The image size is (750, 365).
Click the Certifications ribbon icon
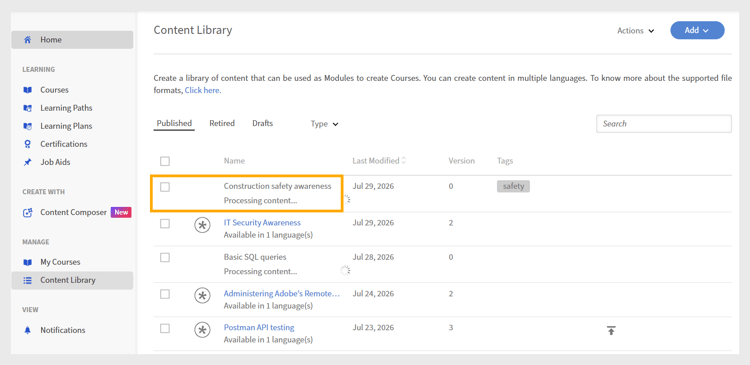[28, 144]
